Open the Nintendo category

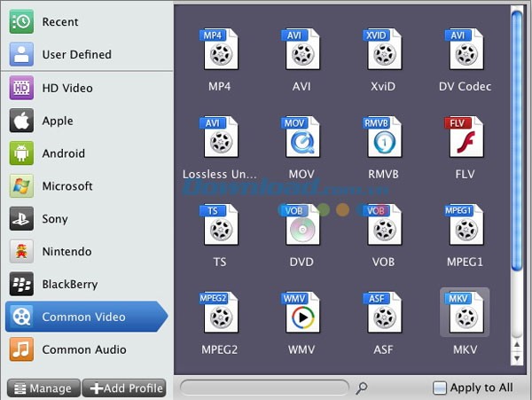pyautogui.click(x=87, y=251)
